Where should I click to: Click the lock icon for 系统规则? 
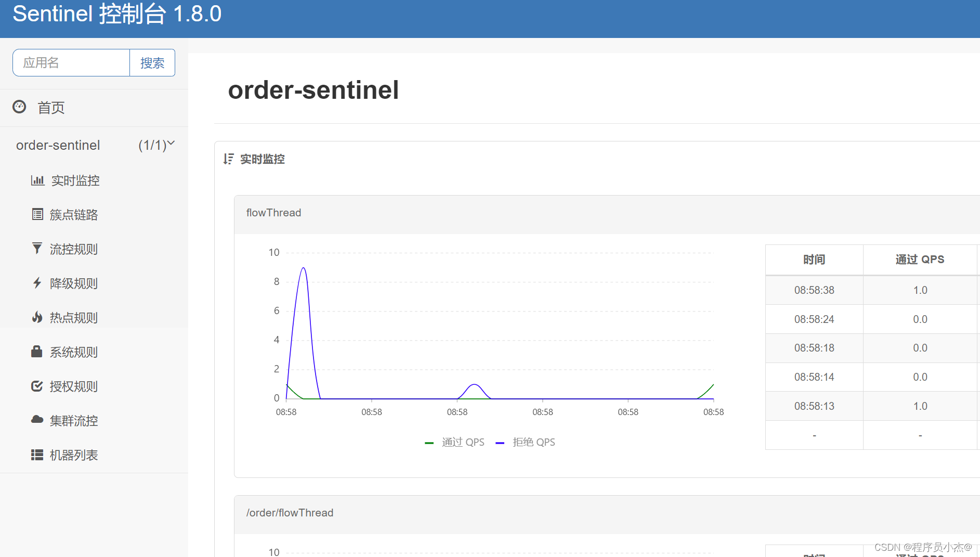37,351
